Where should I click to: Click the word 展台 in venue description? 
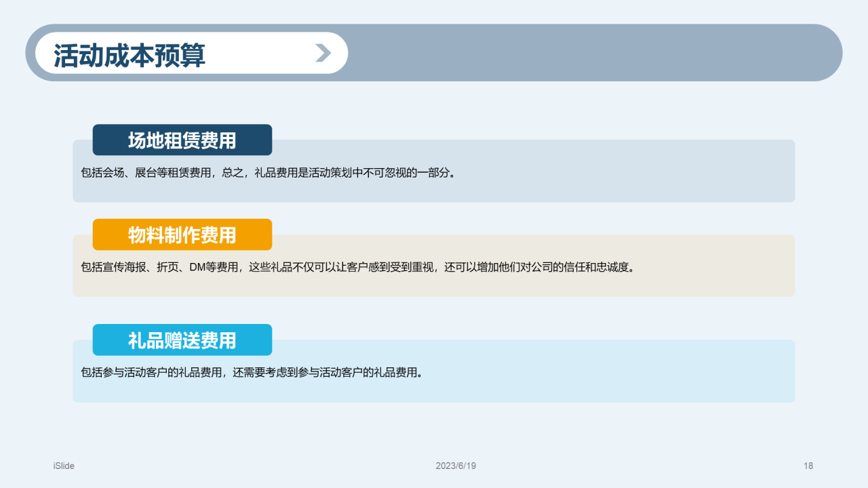pos(146,173)
